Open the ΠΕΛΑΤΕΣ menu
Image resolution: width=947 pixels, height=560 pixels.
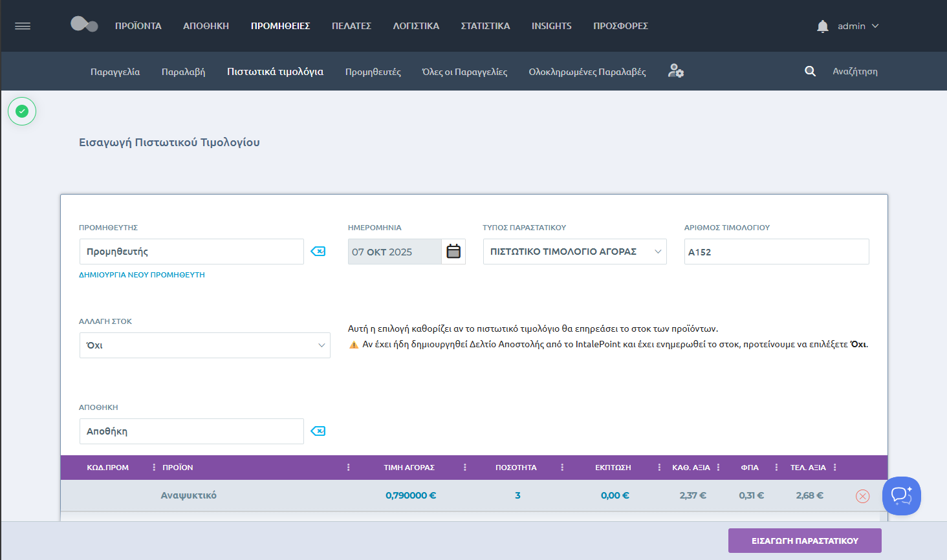tap(351, 26)
